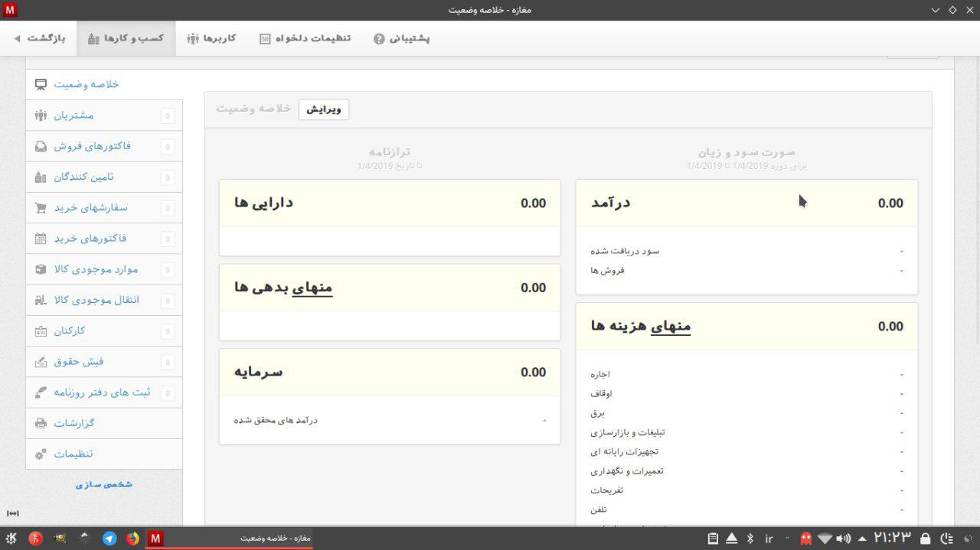Switch to the Businesses (کسب و کارها) tab
980x550 pixels.
point(126,38)
